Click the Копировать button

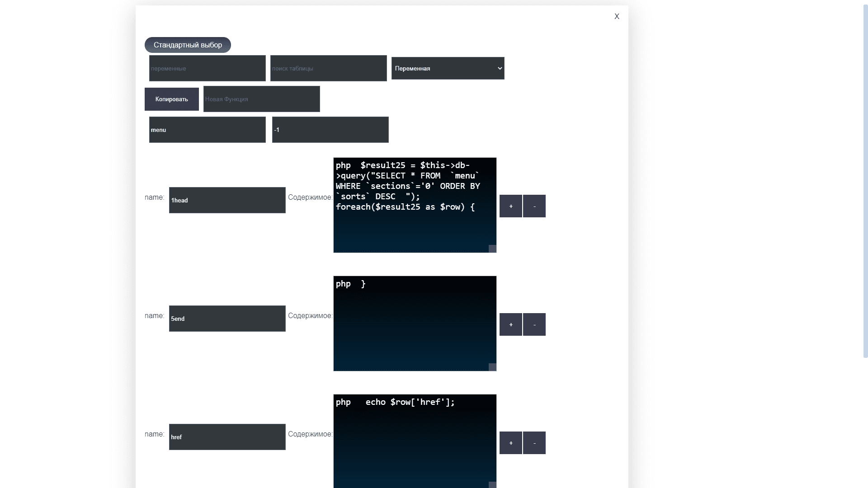[172, 99]
